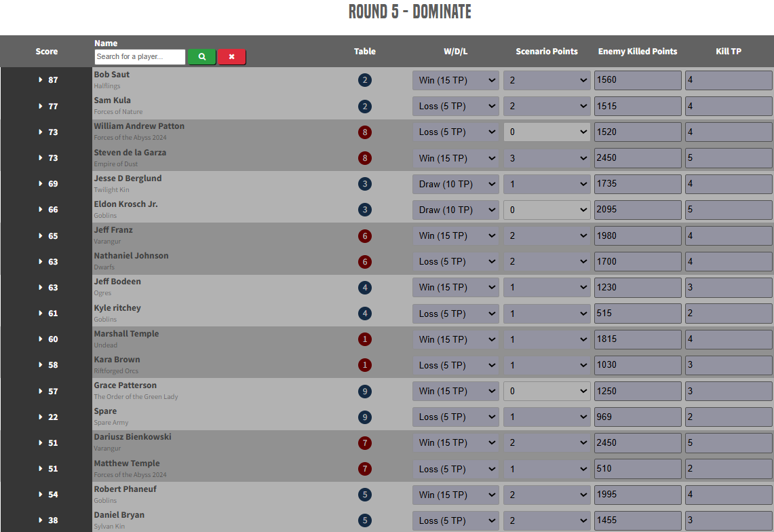Click the Enemy Killed Points column header
The width and height of the screenshot is (774, 532).
(637, 52)
